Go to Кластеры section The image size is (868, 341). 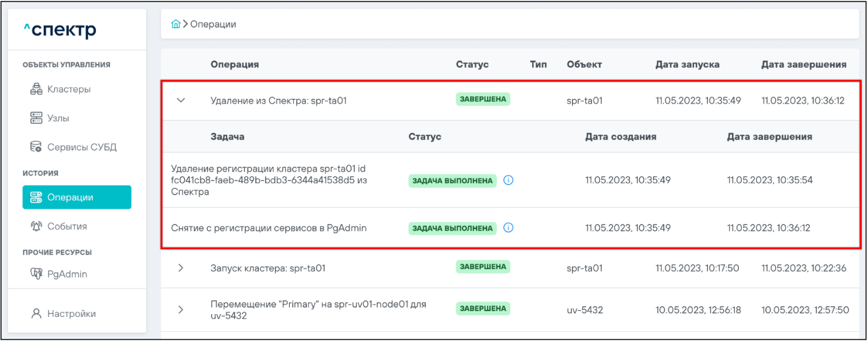(x=68, y=90)
